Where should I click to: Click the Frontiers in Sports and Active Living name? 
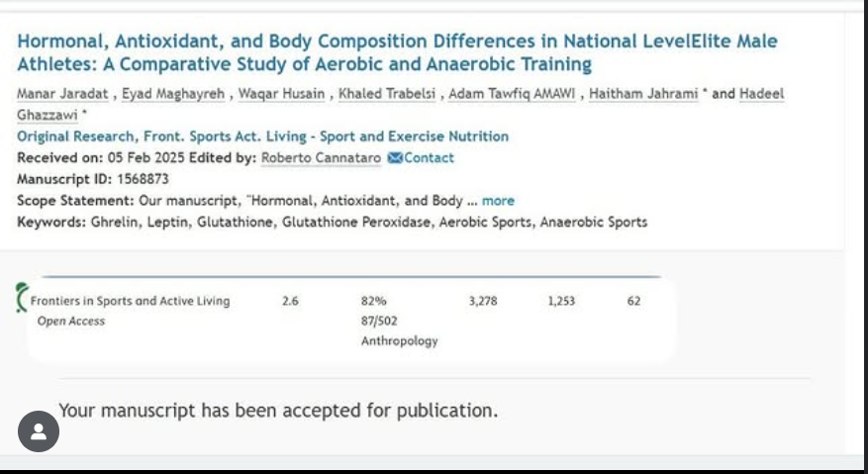click(130, 302)
